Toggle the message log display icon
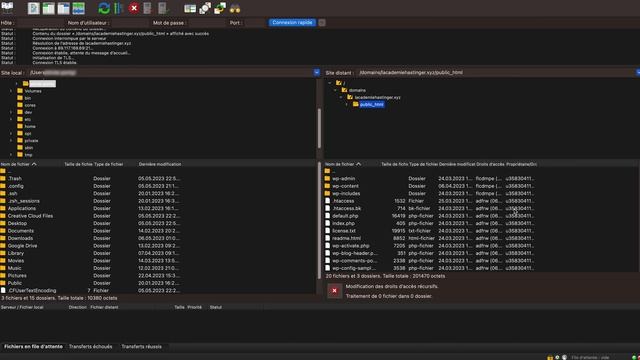Viewport: 640px width, 360px height. click(34, 8)
